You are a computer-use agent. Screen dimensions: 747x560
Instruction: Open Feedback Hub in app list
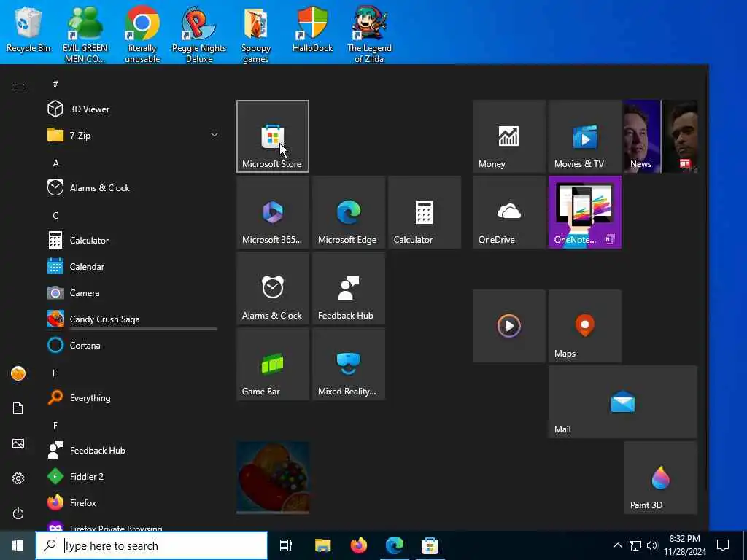tap(132, 450)
